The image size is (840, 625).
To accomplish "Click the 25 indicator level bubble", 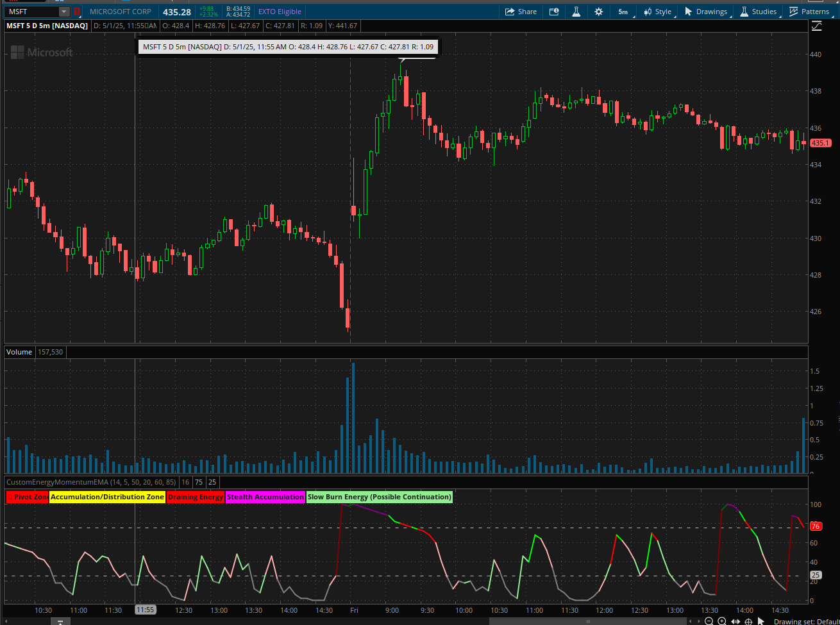I will [816, 575].
